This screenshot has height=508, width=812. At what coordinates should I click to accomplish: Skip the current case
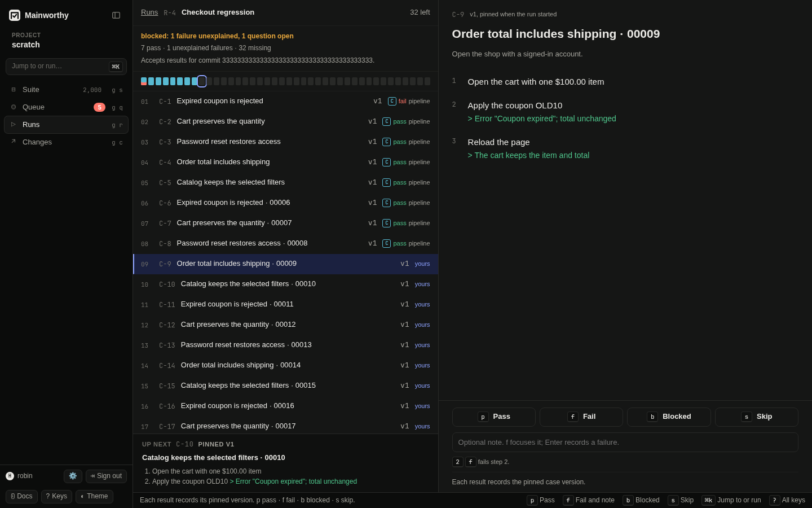tap(757, 417)
